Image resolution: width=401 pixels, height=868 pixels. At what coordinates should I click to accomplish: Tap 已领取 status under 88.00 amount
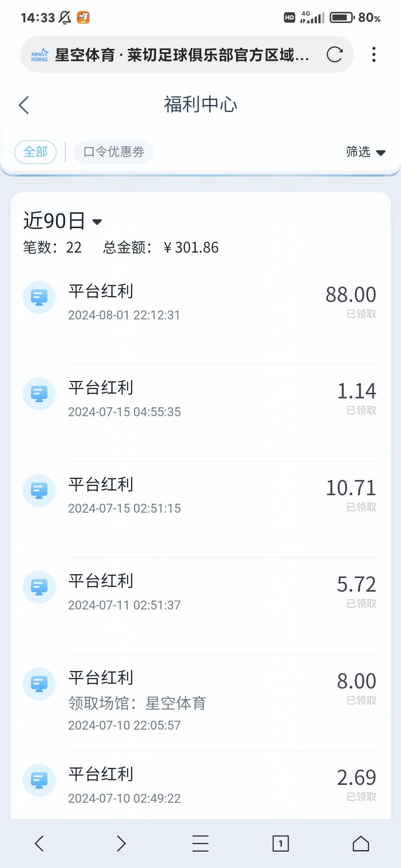pos(361,314)
